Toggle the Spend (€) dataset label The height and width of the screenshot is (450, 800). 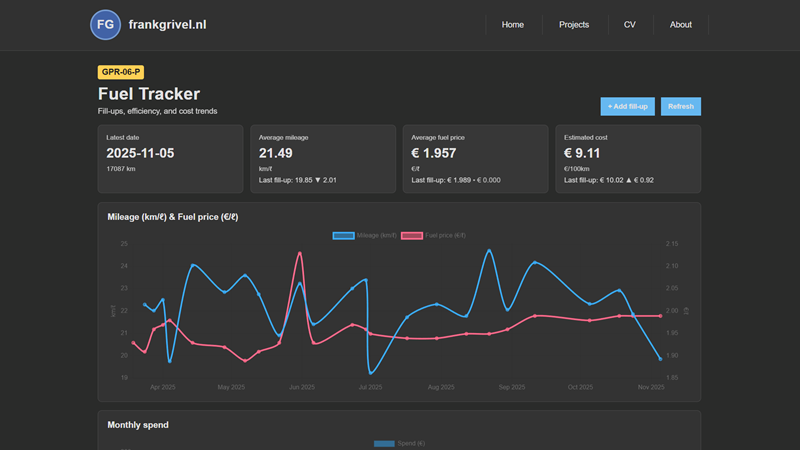[x=412, y=443]
